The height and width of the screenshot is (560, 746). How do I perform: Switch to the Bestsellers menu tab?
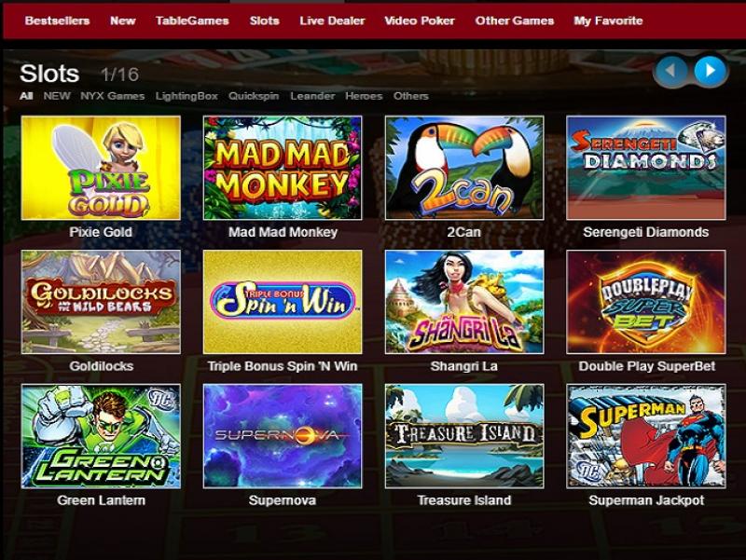point(57,20)
